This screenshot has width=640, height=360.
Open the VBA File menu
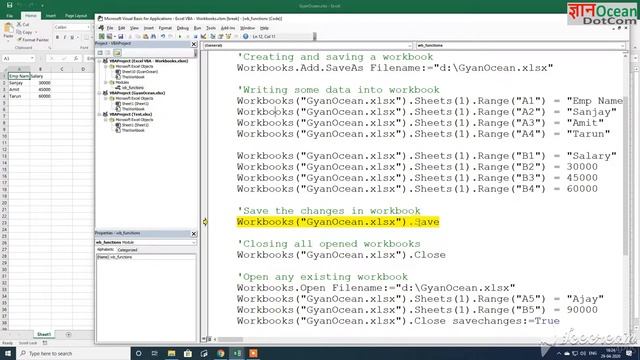[x=110, y=28]
